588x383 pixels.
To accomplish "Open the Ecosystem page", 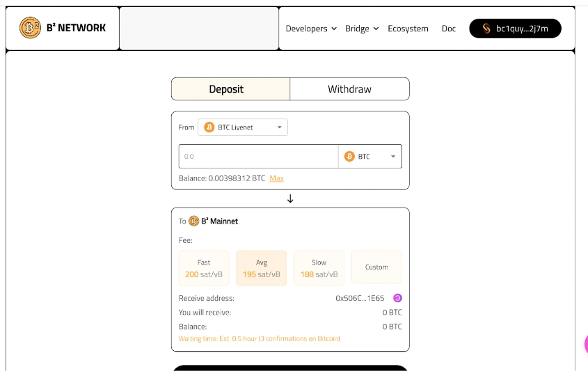I will tap(408, 29).
